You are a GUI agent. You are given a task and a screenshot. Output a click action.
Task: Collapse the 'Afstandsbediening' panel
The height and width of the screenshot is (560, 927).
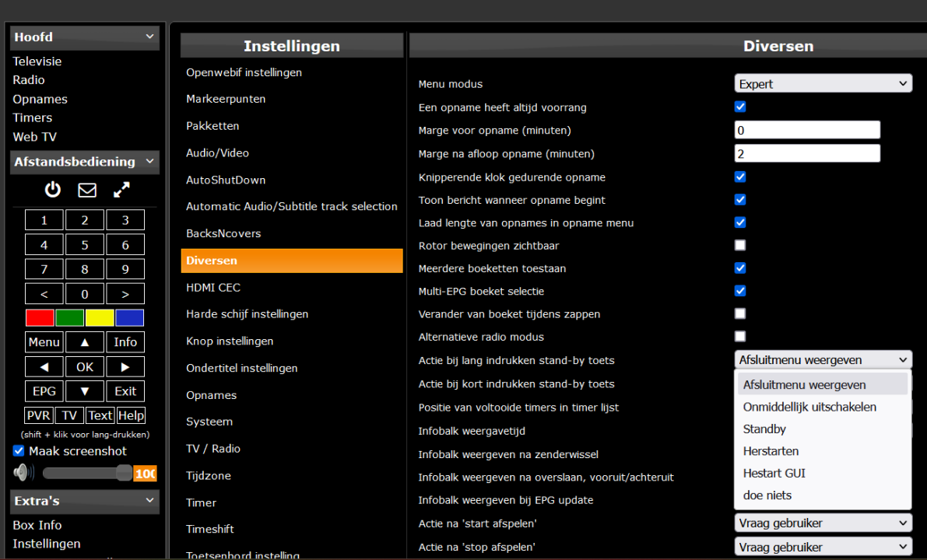coord(149,162)
